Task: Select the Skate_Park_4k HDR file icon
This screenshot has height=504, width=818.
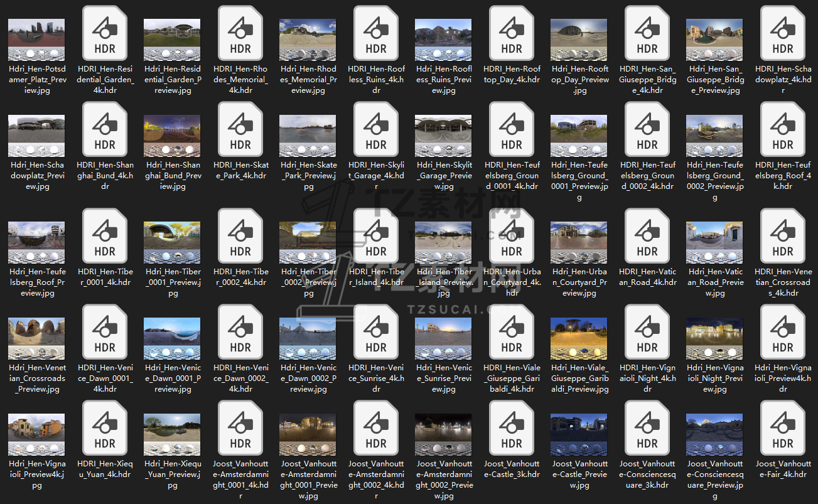Action: tap(240, 130)
